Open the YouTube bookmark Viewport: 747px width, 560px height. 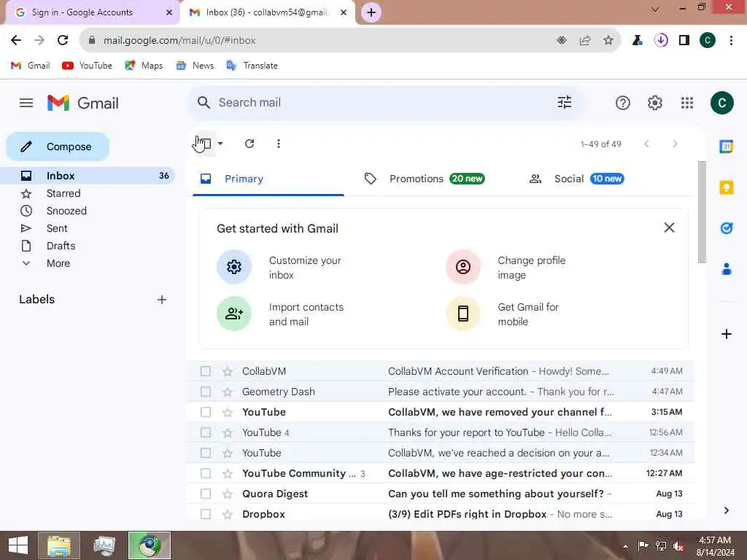click(x=88, y=66)
